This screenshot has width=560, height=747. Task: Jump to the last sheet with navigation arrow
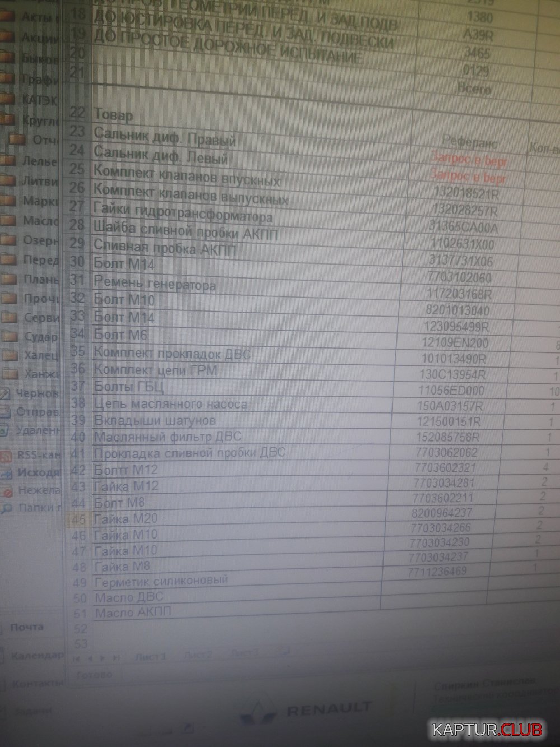pos(116,657)
